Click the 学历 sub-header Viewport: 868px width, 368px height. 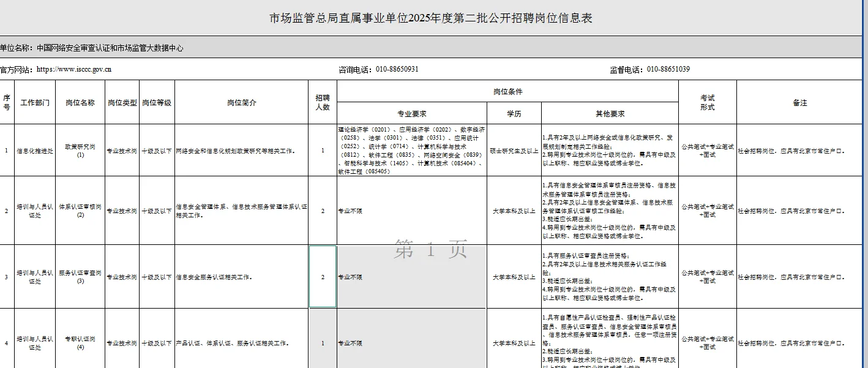(x=514, y=113)
